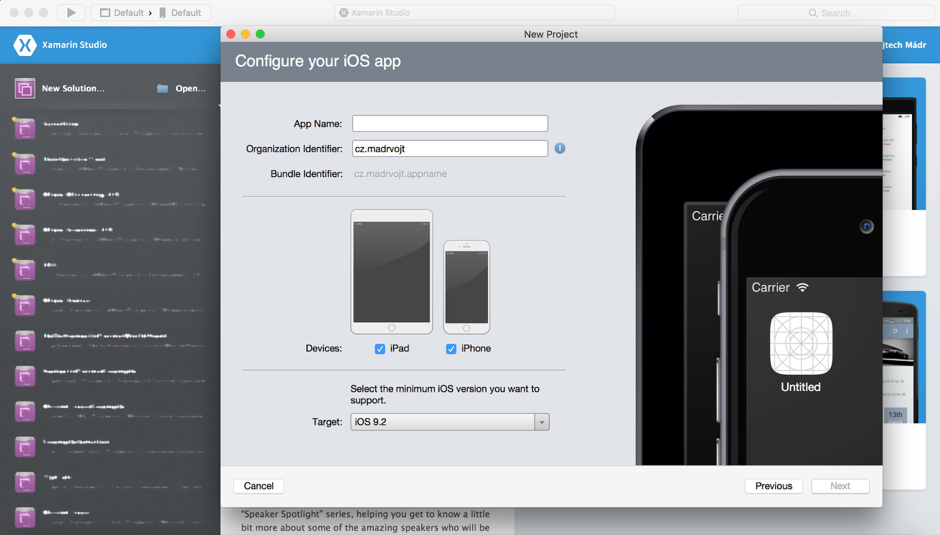Open the tenth recent solution icon in the sidebar

pos(25,446)
